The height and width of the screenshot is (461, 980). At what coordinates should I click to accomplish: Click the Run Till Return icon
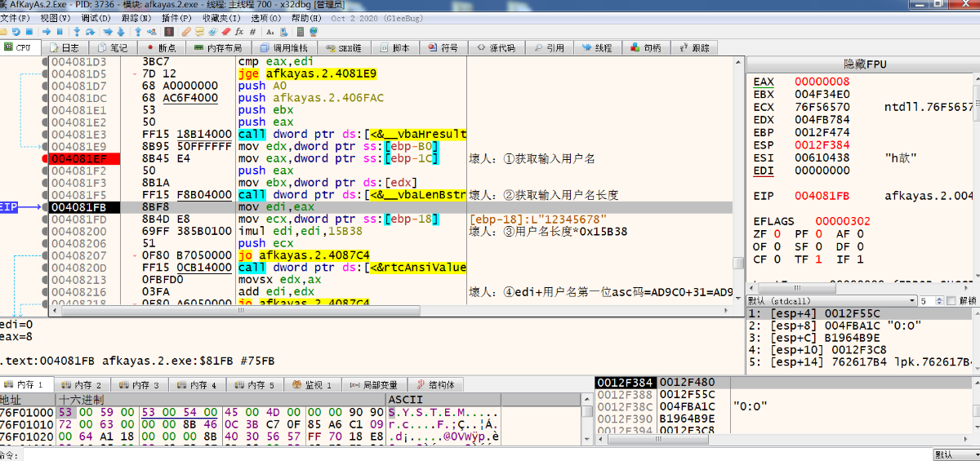(x=138, y=32)
